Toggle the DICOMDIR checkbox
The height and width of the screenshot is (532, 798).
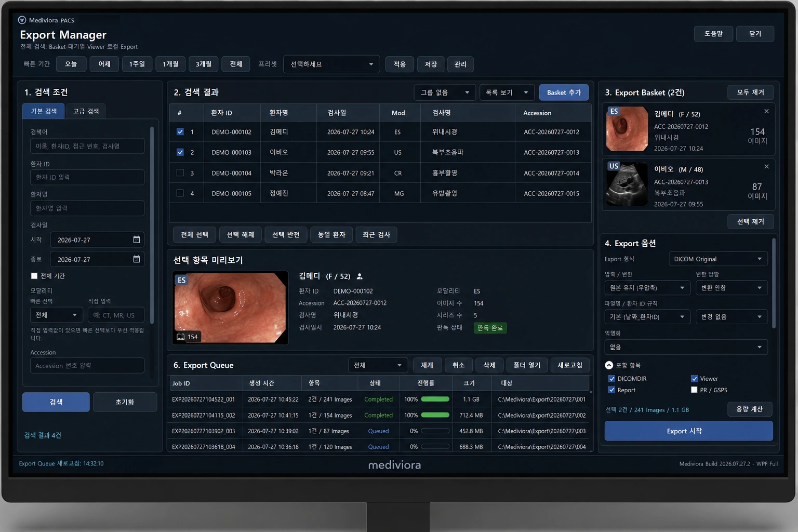point(611,379)
